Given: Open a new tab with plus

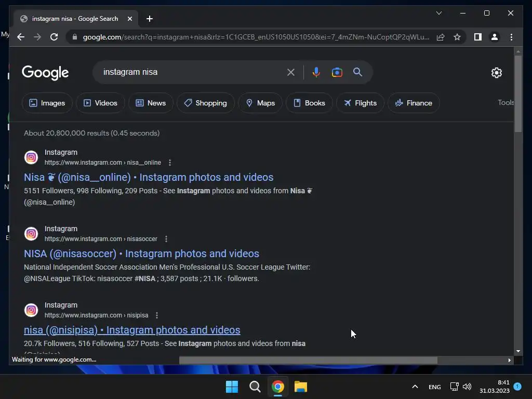Looking at the screenshot, I should click(150, 19).
